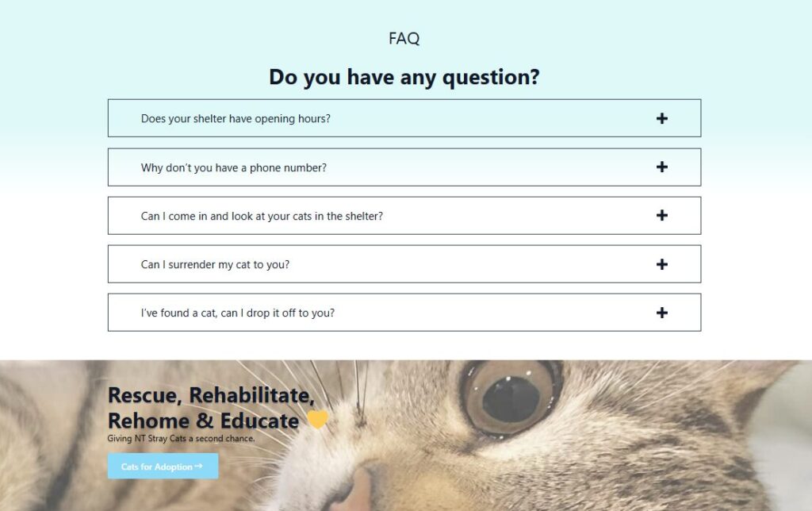Viewport: 812px width, 511px height.
Task: Click the plus icon beside phone number question
Action: coord(662,167)
